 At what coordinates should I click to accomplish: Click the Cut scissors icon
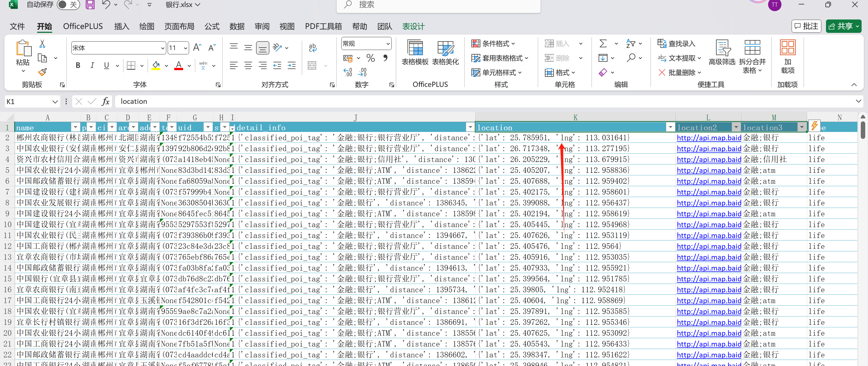(x=42, y=44)
